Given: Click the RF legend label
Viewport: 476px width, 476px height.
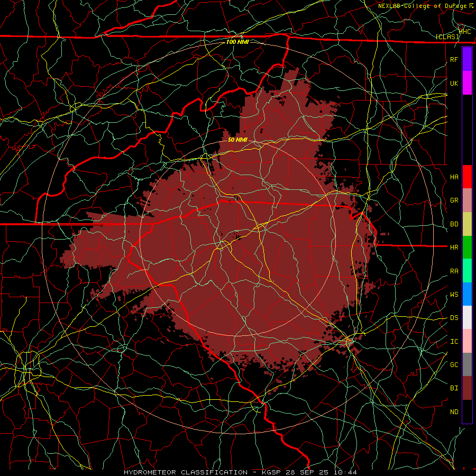Looking at the screenshot, I should pyautogui.click(x=454, y=59).
